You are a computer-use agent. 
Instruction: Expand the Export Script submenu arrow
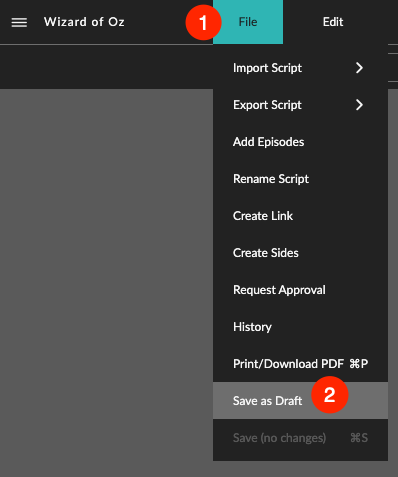click(359, 105)
